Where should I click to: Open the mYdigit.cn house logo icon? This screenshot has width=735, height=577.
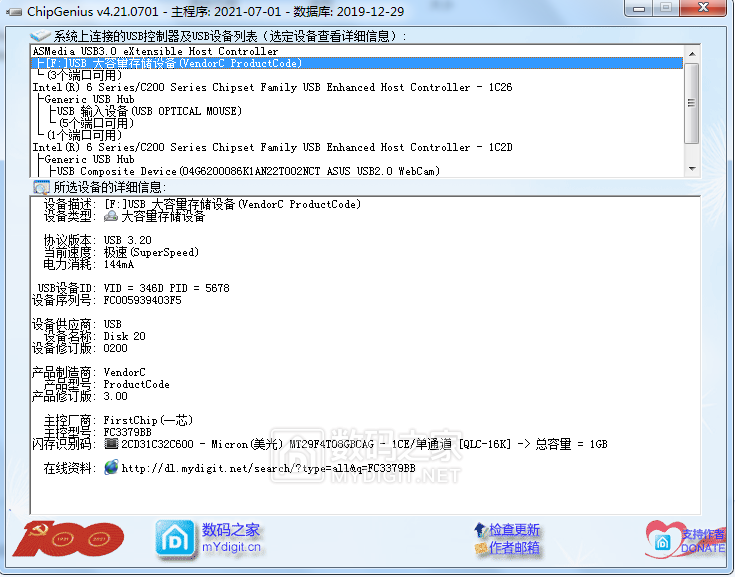(x=174, y=538)
